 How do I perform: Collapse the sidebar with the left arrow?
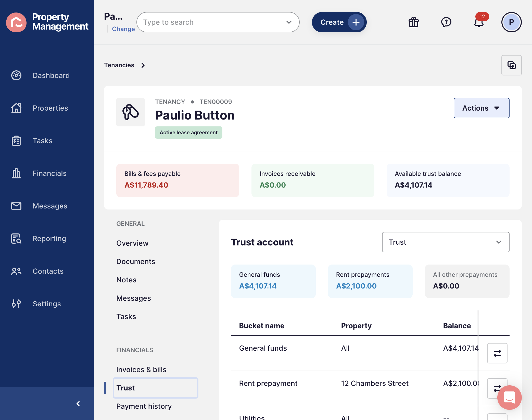tap(78, 404)
